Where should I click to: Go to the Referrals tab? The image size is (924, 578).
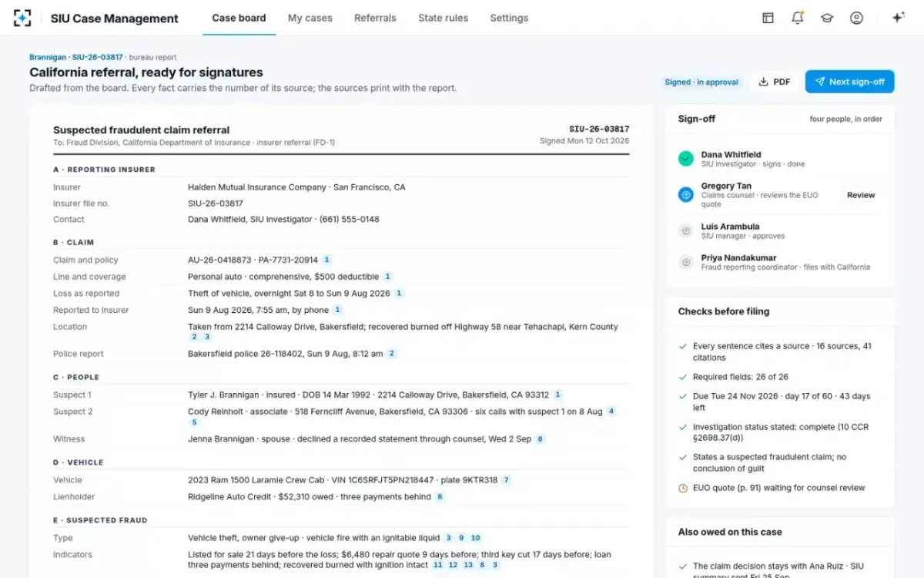tap(375, 18)
